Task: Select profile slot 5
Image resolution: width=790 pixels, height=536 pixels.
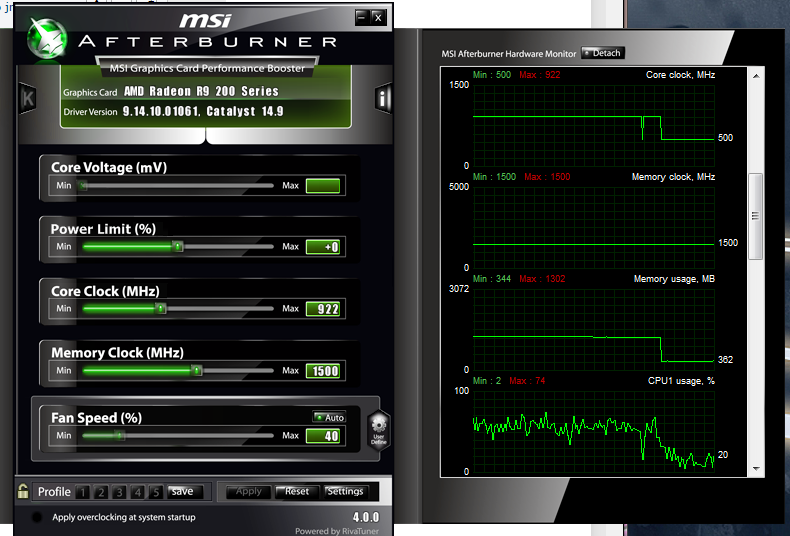Action: point(156,492)
